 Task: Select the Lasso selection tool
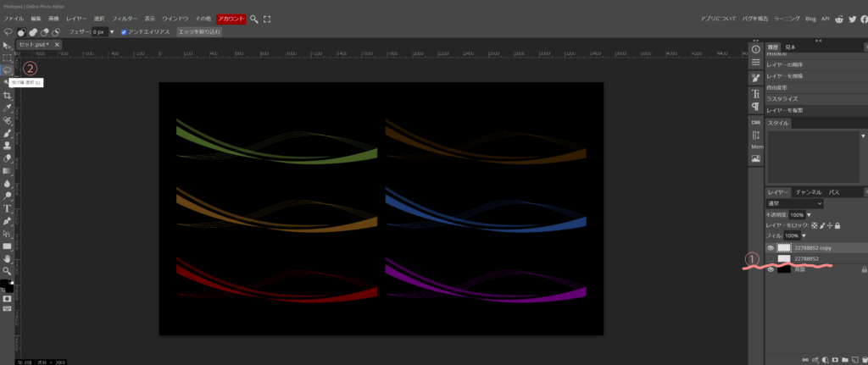[x=7, y=70]
